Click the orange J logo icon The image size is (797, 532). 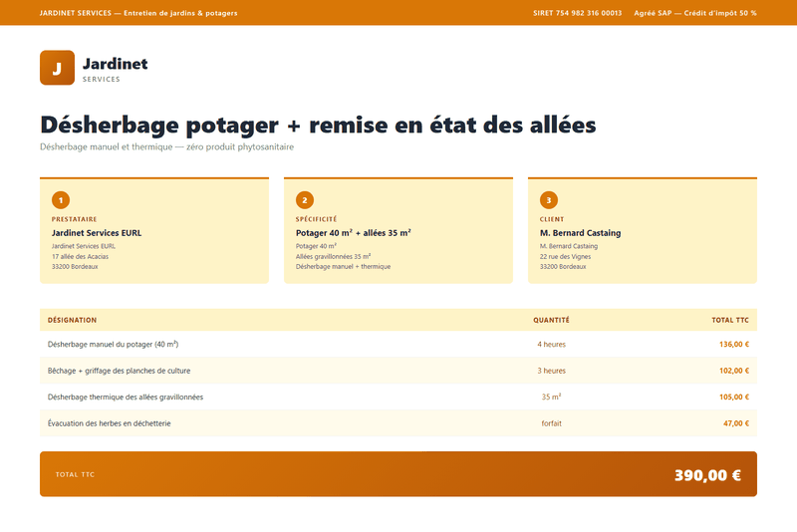click(57, 68)
